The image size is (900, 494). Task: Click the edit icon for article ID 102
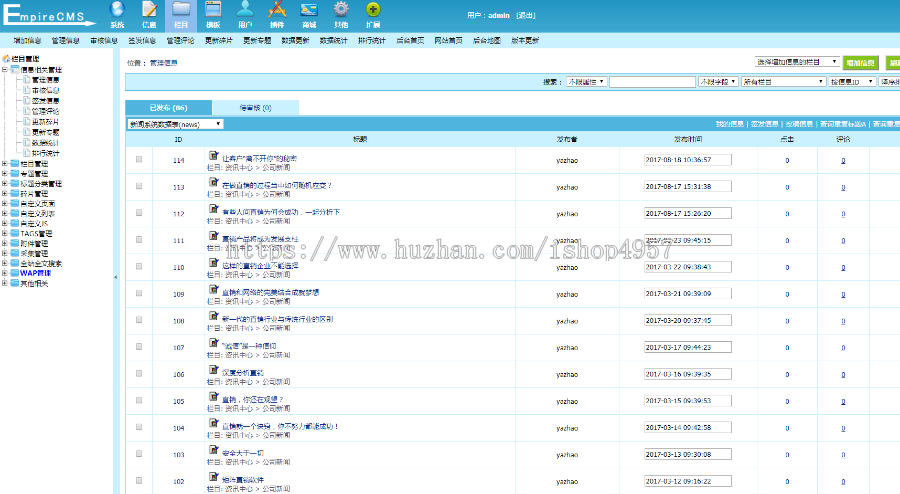pos(214,477)
